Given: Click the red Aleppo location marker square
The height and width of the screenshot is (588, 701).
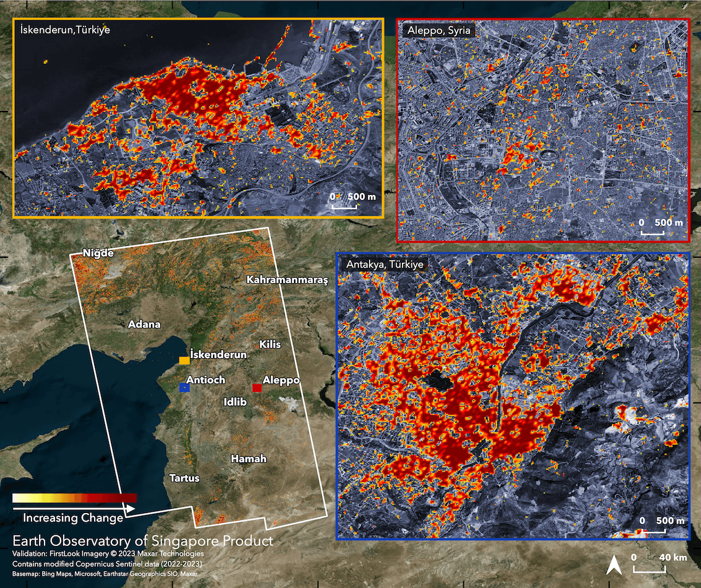Looking at the screenshot, I should pos(256,388).
